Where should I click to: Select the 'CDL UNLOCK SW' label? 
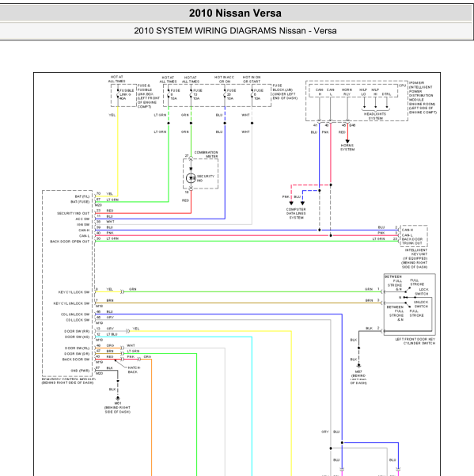tap(75, 314)
